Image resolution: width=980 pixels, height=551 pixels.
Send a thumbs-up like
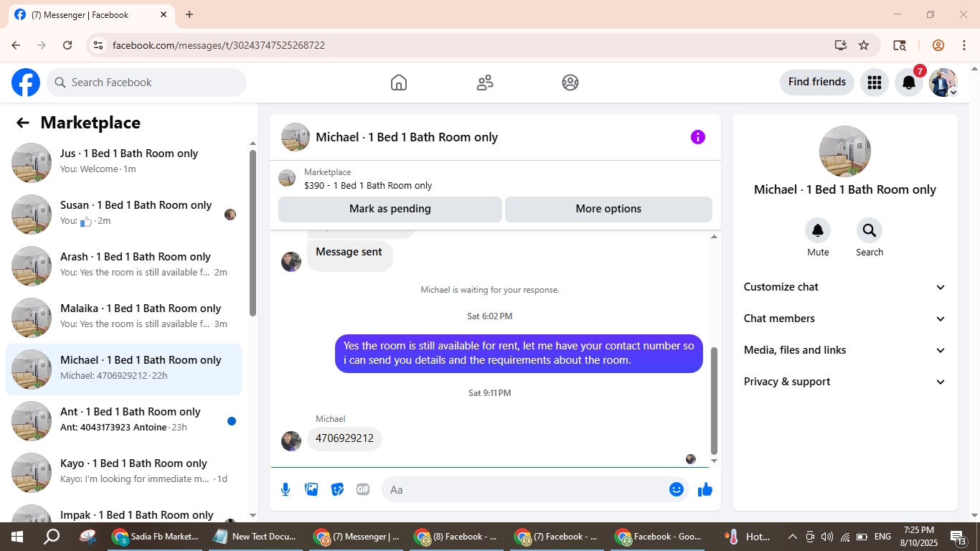tap(705, 489)
